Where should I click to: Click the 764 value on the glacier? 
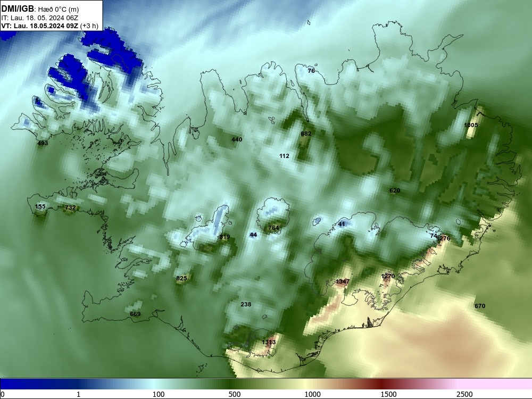(273, 228)
